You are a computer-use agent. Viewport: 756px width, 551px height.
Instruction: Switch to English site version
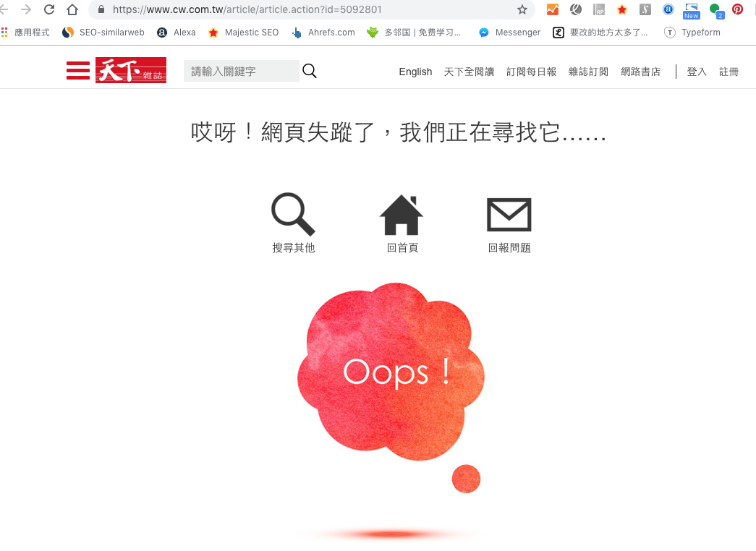(x=415, y=72)
